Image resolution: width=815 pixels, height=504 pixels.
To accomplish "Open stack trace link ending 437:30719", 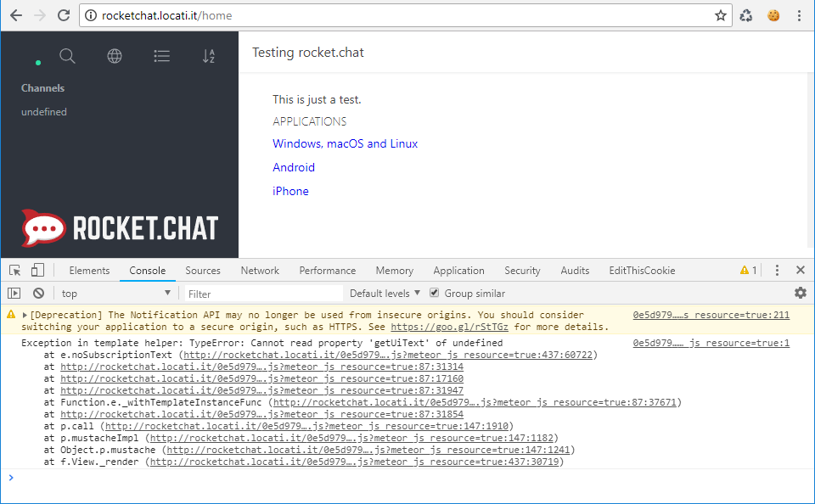I will (355, 462).
